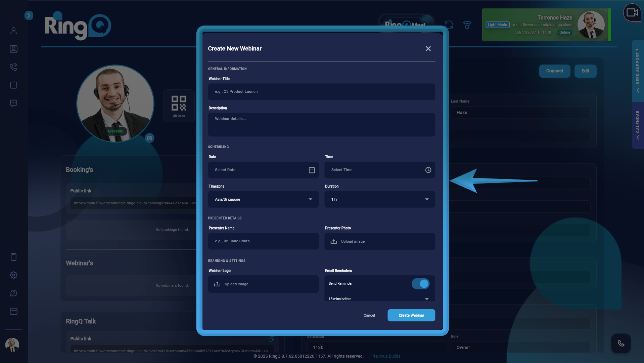Viewport: 644px width, 363px height.
Task: Click the copy icon beside RingQ Talk link
Action: tap(271, 339)
